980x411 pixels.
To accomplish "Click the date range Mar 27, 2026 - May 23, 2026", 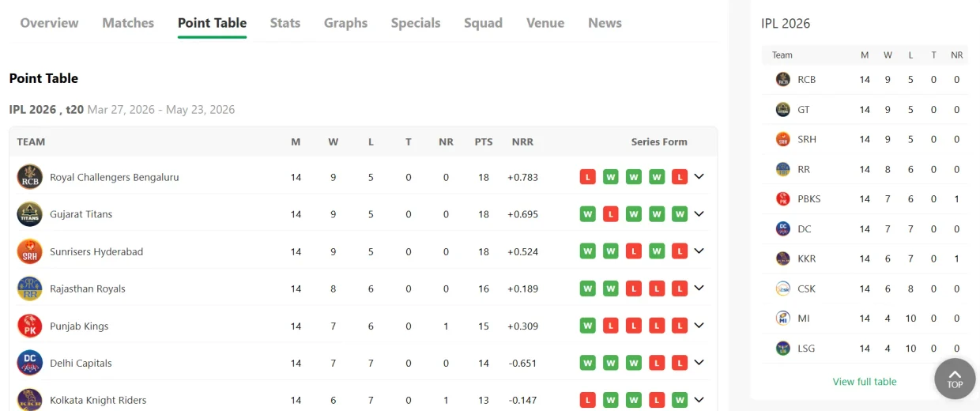I will [x=161, y=109].
